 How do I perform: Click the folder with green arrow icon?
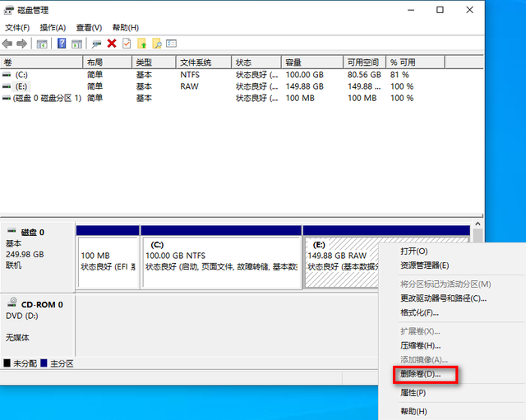tap(142, 44)
